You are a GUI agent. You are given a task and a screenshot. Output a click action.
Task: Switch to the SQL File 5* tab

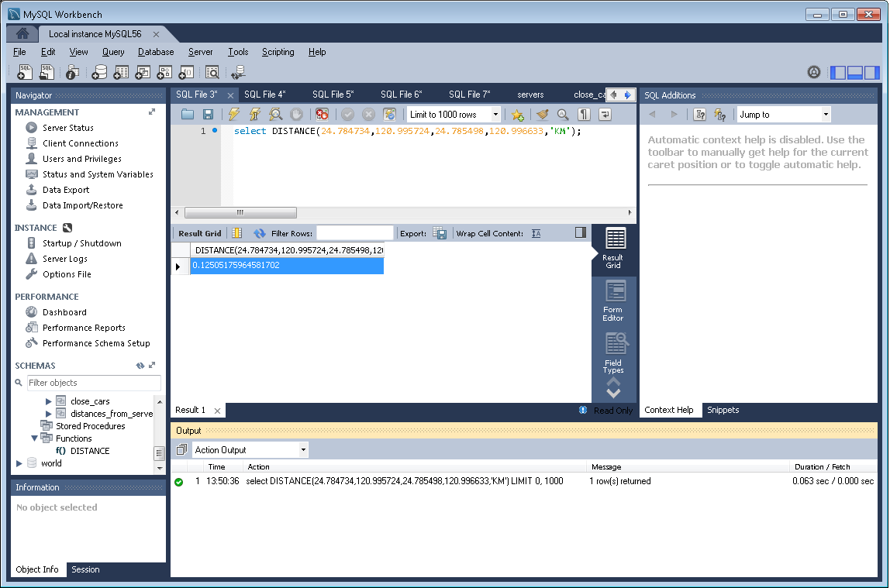pos(333,95)
